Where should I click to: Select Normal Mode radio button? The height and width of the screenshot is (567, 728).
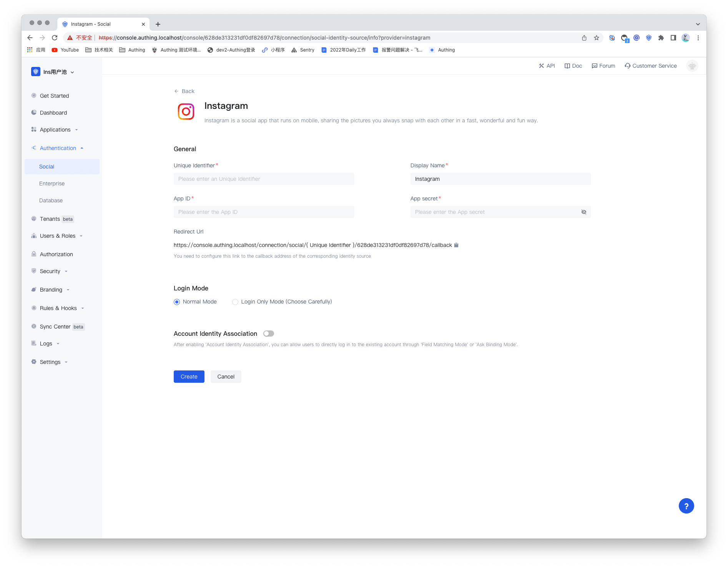pos(177,302)
